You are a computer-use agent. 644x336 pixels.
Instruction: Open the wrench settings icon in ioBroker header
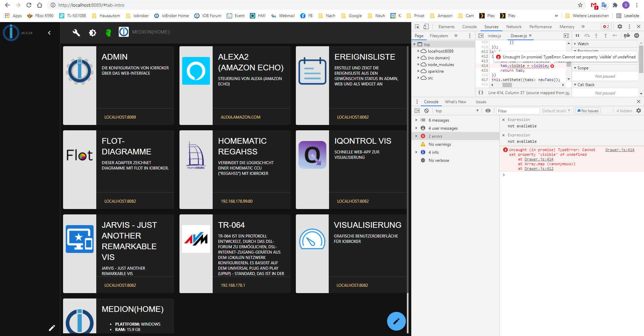pyautogui.click(x=76, y=32)
